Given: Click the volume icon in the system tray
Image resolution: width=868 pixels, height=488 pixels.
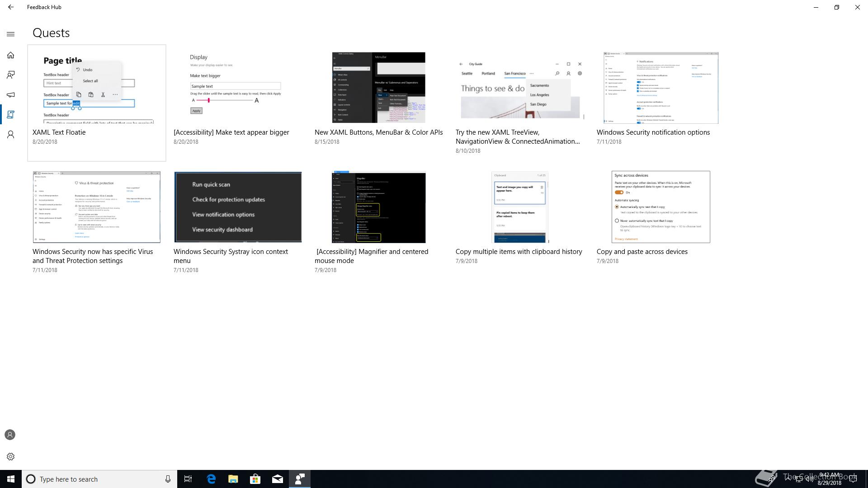Looking at the screenshot, I should 809,479.
